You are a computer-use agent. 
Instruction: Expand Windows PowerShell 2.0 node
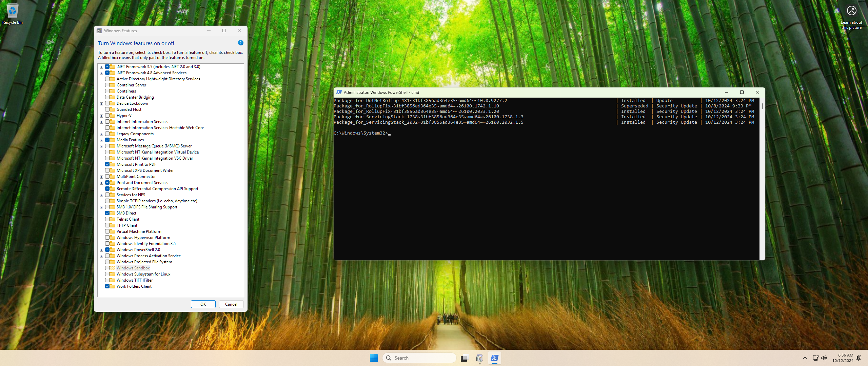(101, 250)
